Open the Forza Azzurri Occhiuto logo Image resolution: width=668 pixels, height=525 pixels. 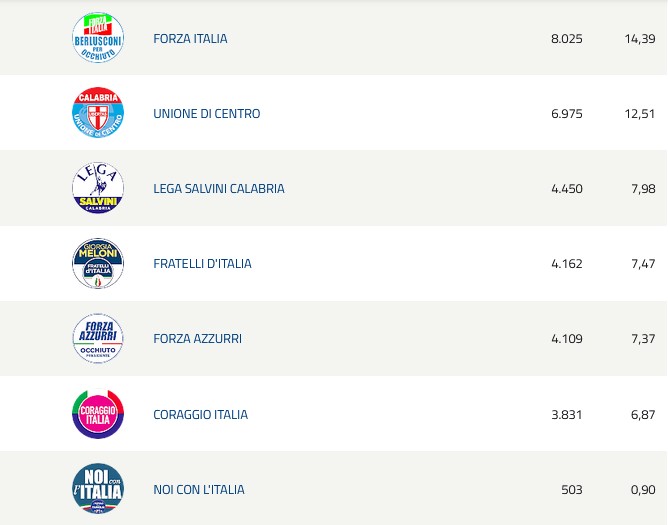(98, 339)
